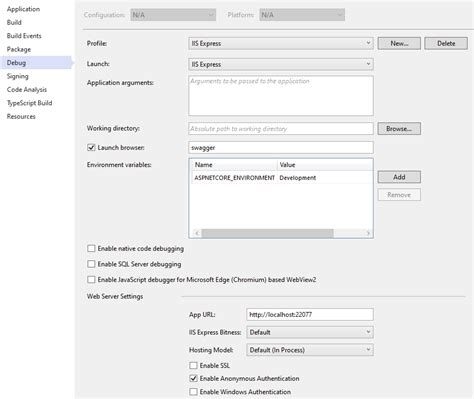The height and width of the screenshot is (399, 474).
Task: Click the scrollbar right arrow
Action: click(368, 233)
